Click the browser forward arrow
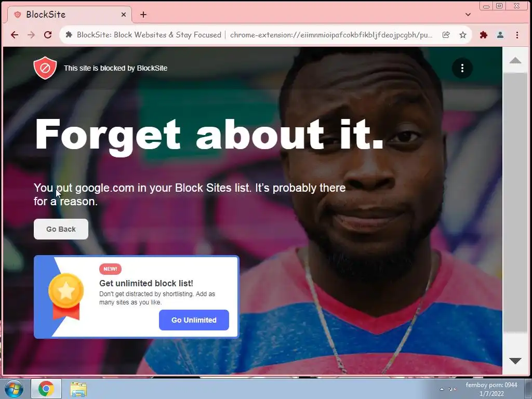The width and height of the screenshot is (532, 399). click(31, 35)
